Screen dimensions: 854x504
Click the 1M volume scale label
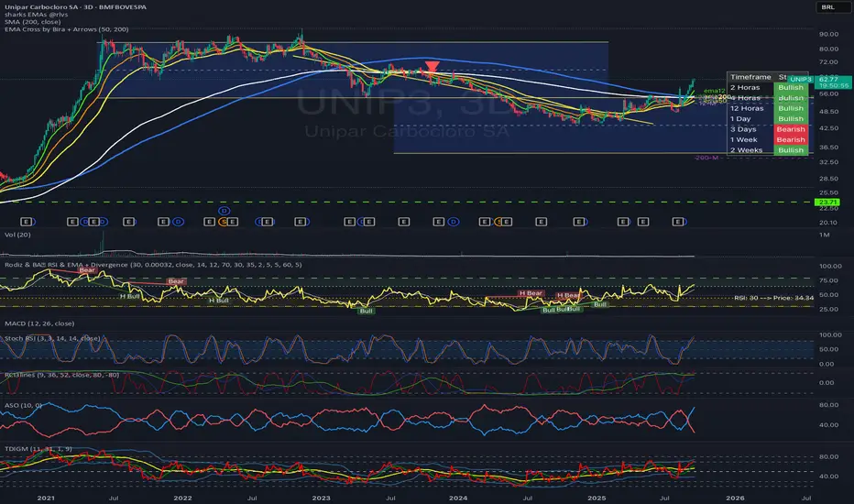pyautogui.click(x=825, y=235)
